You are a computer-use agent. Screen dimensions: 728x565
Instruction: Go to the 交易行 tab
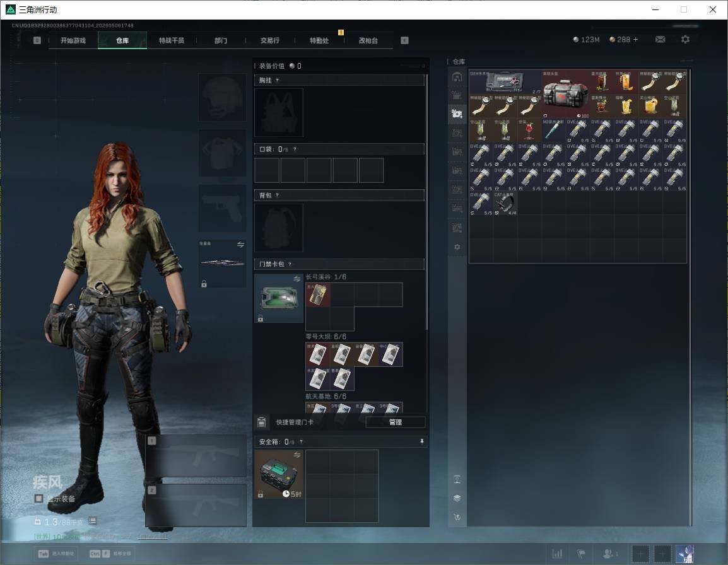(270, 40)
